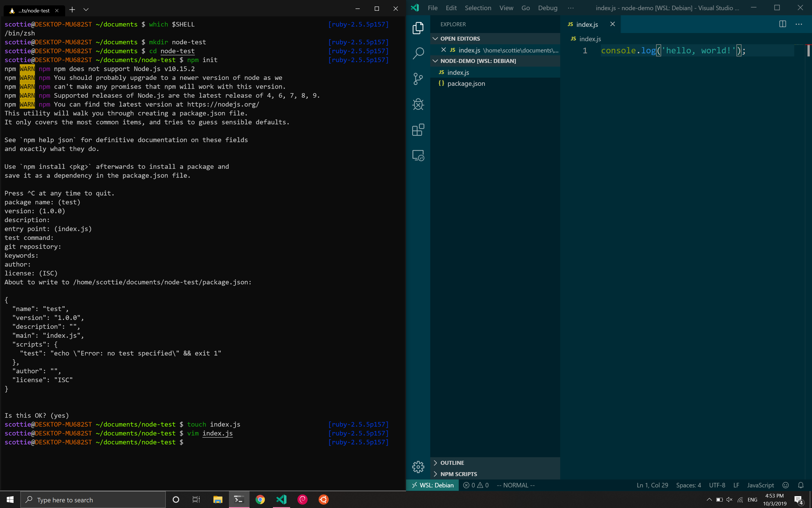Show overflow menu items ellipsis in menu bar
Image resolution: width=812 pixels, height=508 pixels.
[570, 8]
